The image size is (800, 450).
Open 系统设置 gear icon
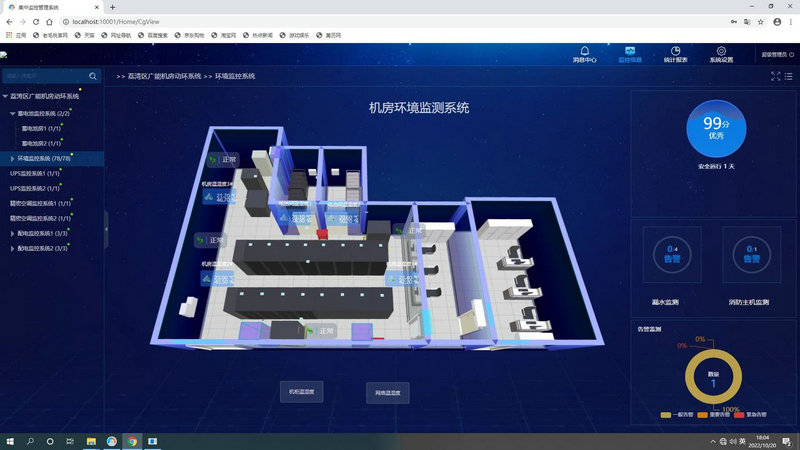pos(721,52)
